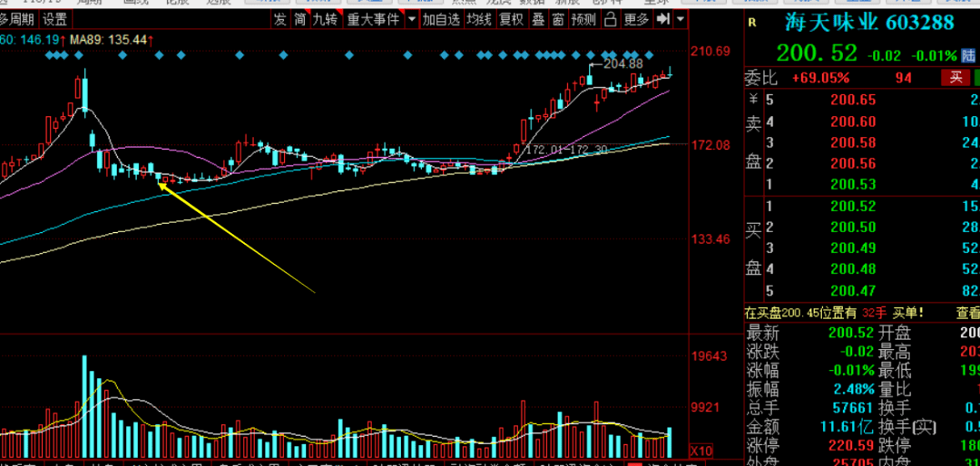Click the red 买 buy button

[955, 78]
